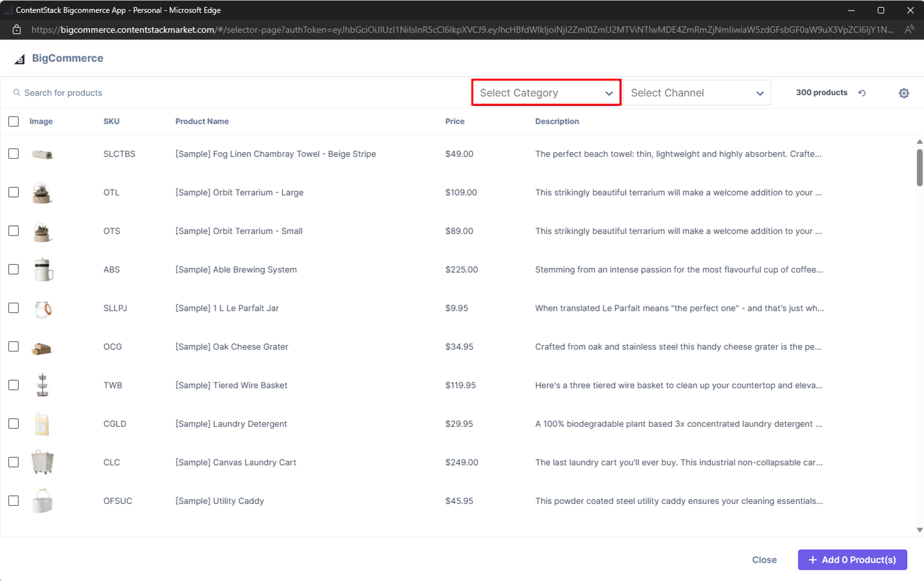924x581 pixels.
Task: Click scrollbar down arrow in product list
Action: (x=919, y=529)
